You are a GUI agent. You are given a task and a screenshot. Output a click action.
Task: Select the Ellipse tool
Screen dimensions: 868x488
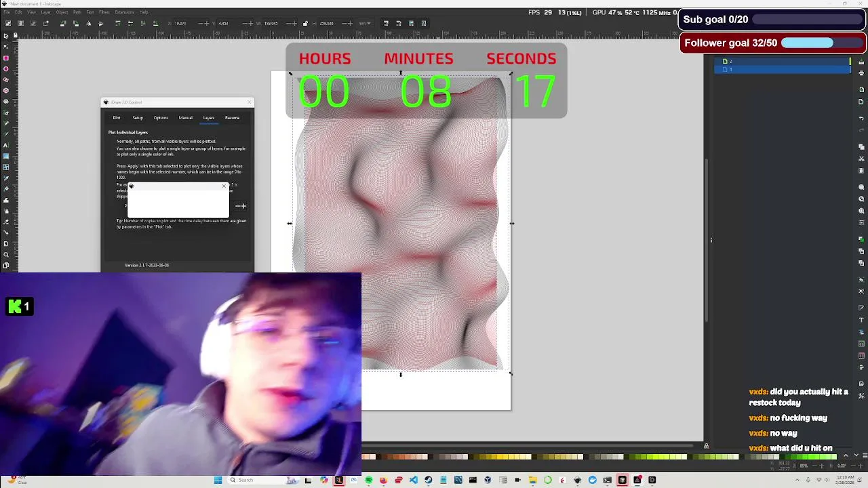[x=6, y=68]
